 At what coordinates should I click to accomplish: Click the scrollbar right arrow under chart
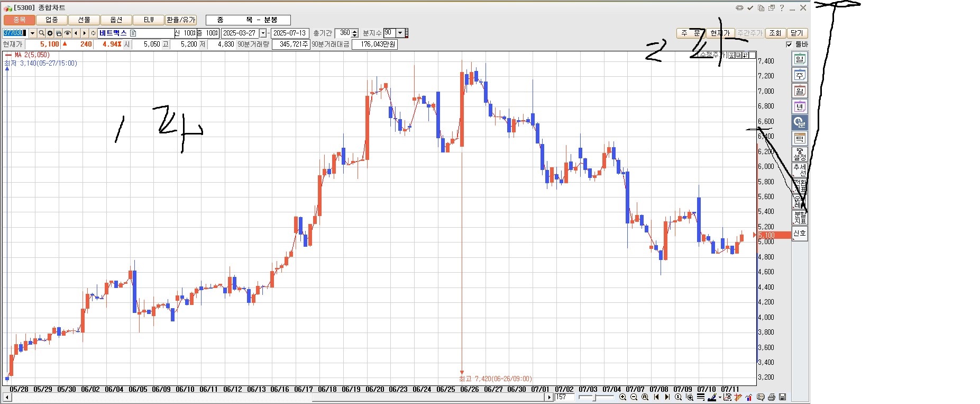550,397
